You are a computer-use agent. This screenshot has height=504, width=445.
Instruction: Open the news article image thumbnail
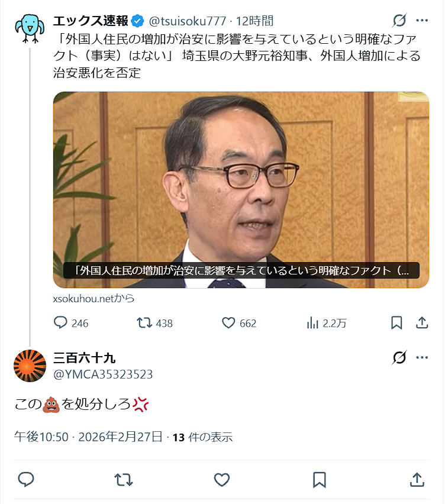(x=241, y=190)
